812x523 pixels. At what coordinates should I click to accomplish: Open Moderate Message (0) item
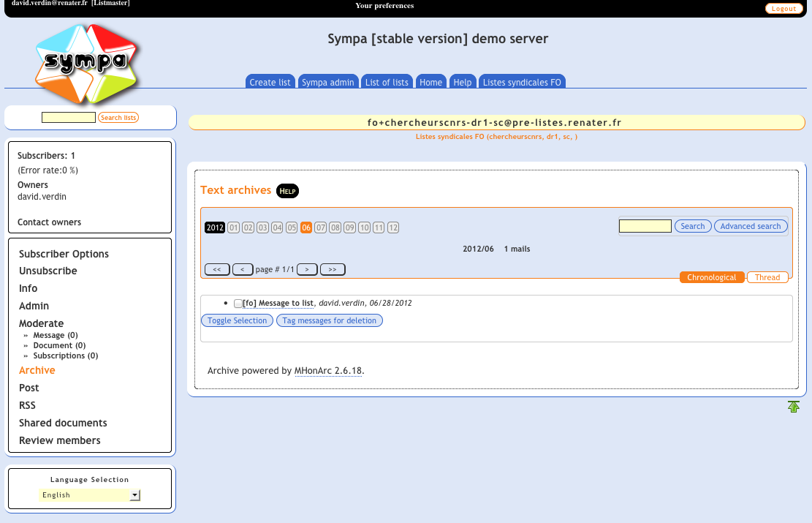point(56,335)
